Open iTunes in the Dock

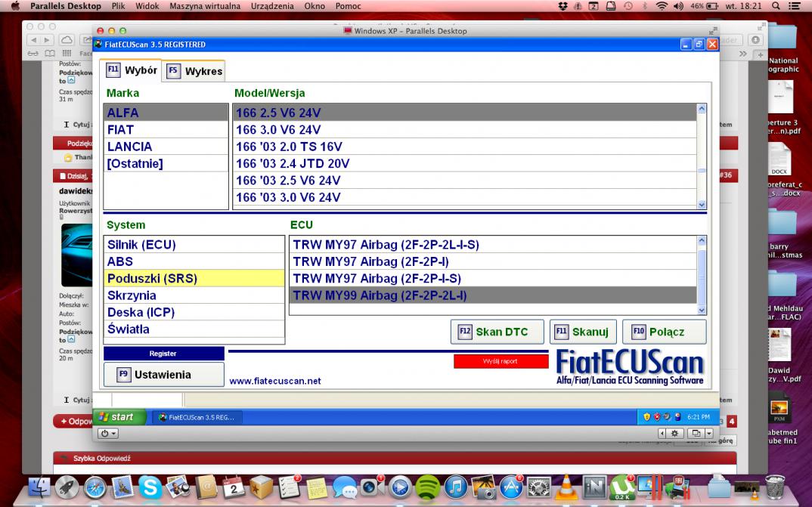pos(456,487)
